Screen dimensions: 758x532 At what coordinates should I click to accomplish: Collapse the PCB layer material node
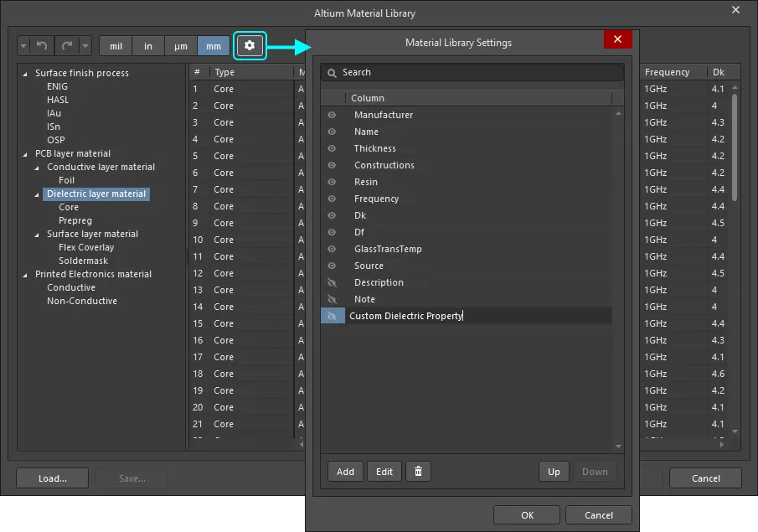click(x=25, y=154)
